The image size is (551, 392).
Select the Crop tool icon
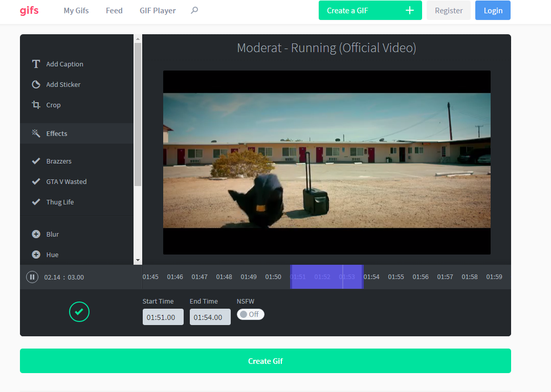pos(36,105)
